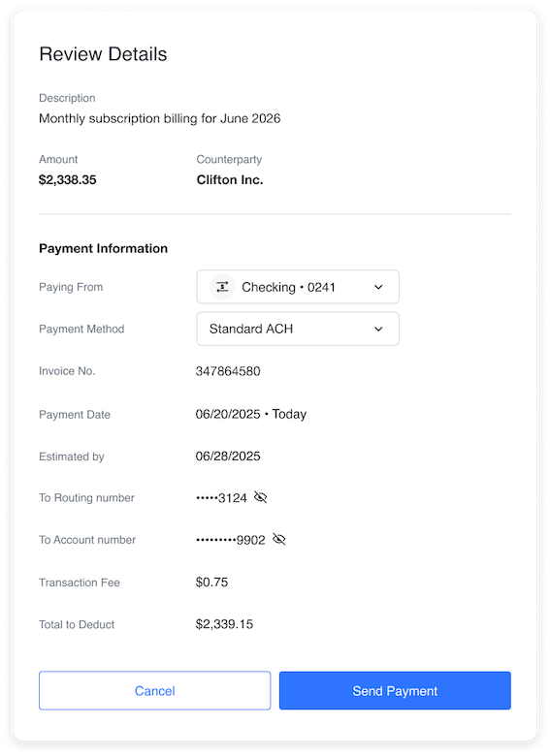Open the Checking • 0241 account dropdown
The height and width of the screenshot is (756, 550).
[298, 287]
